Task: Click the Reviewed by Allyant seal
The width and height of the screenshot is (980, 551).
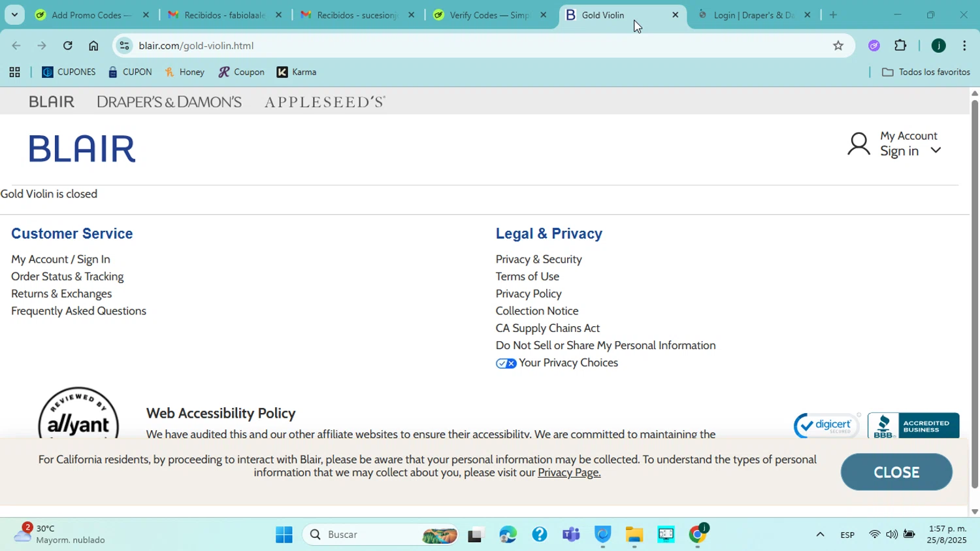Action: pos(78,412)
